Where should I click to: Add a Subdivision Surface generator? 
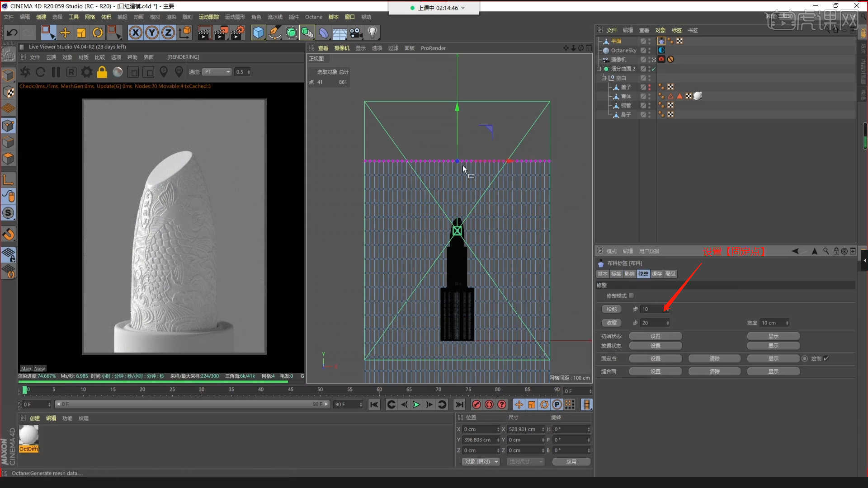tap(291, 33)
